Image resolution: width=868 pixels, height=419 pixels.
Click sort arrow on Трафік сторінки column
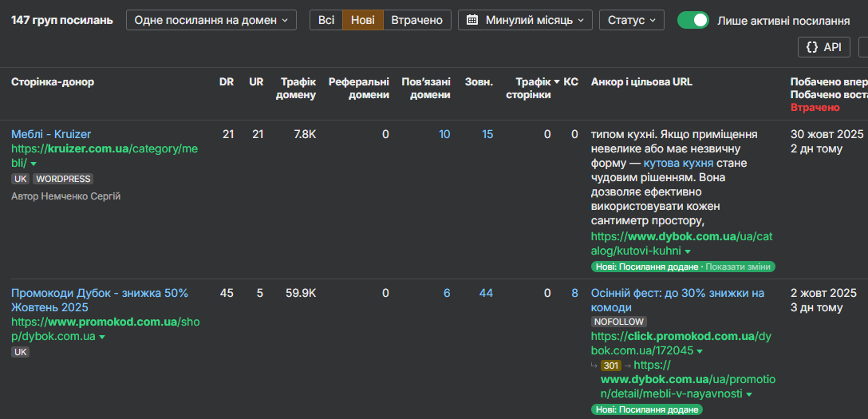(x=557, y=81)
